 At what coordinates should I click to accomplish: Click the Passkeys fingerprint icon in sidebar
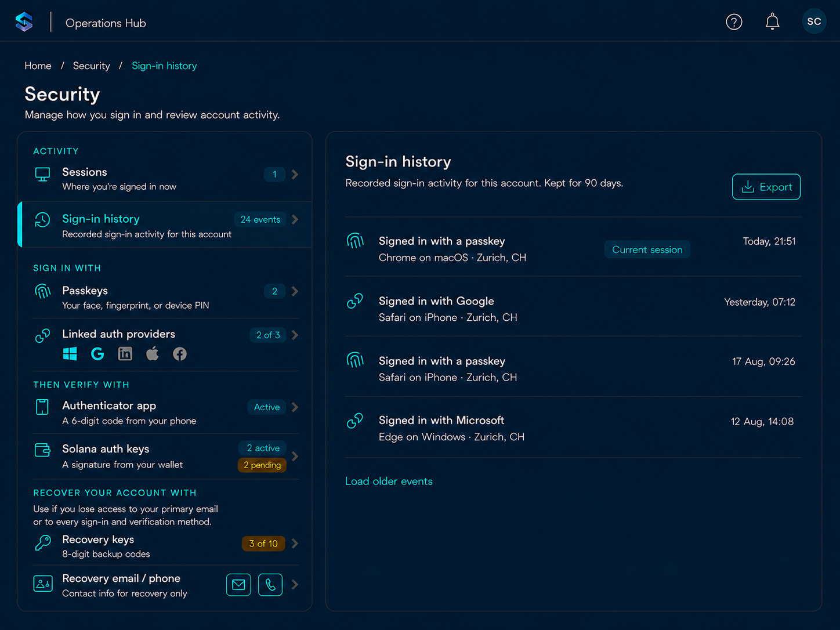click(x=42, y=291)
